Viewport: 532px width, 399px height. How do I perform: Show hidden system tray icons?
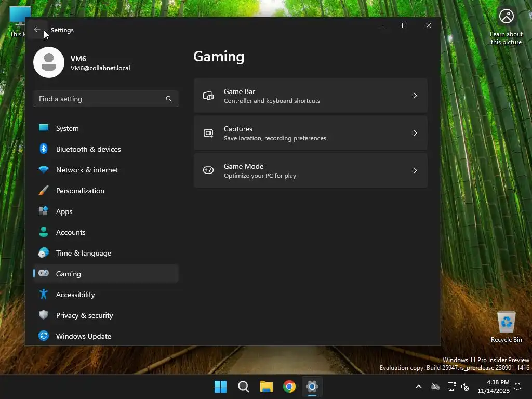coord(419,387)
